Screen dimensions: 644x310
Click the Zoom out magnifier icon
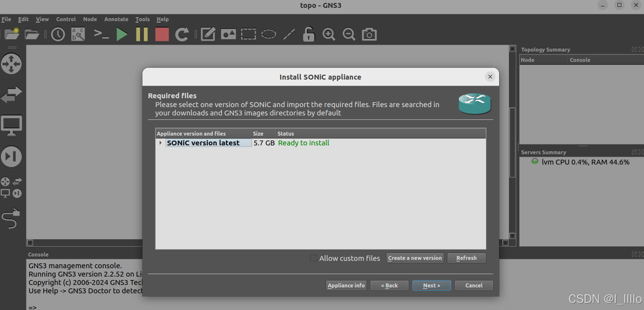tap(349, 34)
